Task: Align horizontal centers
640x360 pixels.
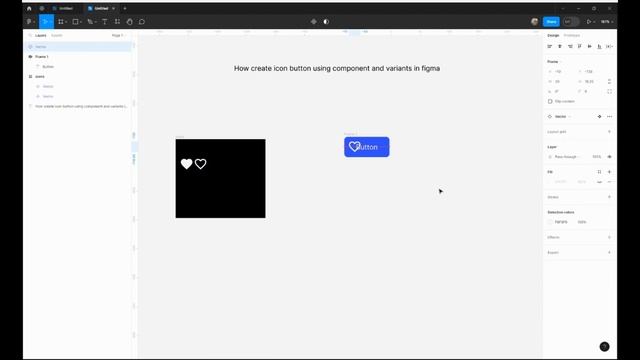Action: 560,47
